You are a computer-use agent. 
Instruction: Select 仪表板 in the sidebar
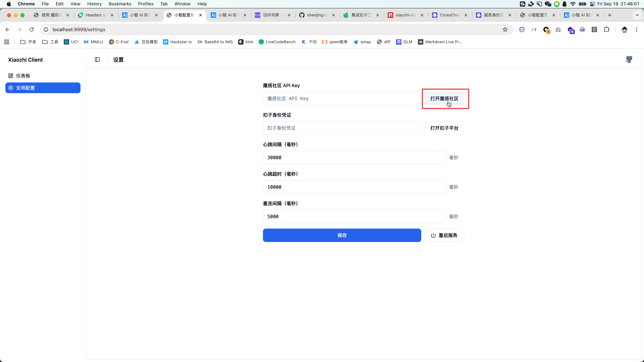(x=23, y=76)
